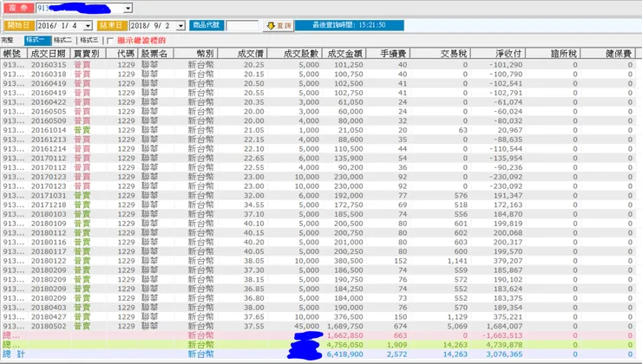This screenshot has height=364, width=642.
Task: Sort by the 淨收付 column header
Action: click(x=498, y=53)
